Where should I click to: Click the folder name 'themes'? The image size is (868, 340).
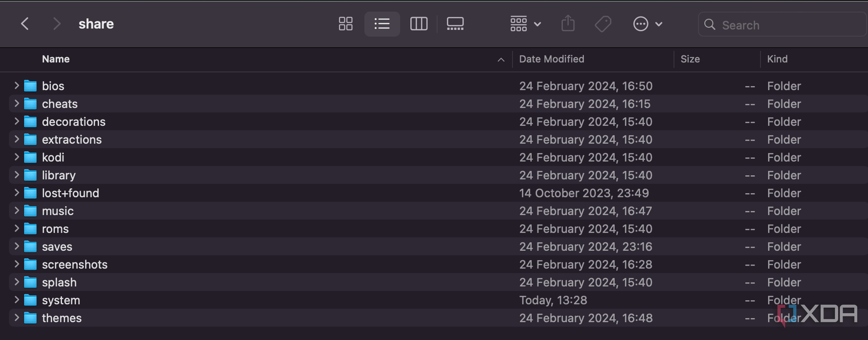[62, 318]
